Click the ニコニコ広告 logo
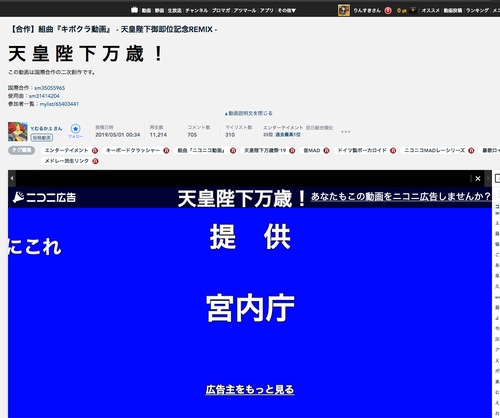Screen dimensions: 500x418 click(44, 197)
